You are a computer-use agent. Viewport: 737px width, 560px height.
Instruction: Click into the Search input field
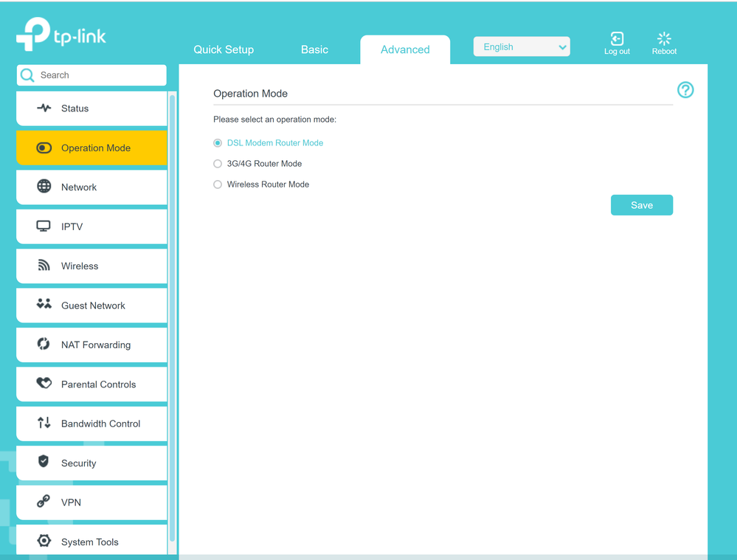[x=100, y=75]
